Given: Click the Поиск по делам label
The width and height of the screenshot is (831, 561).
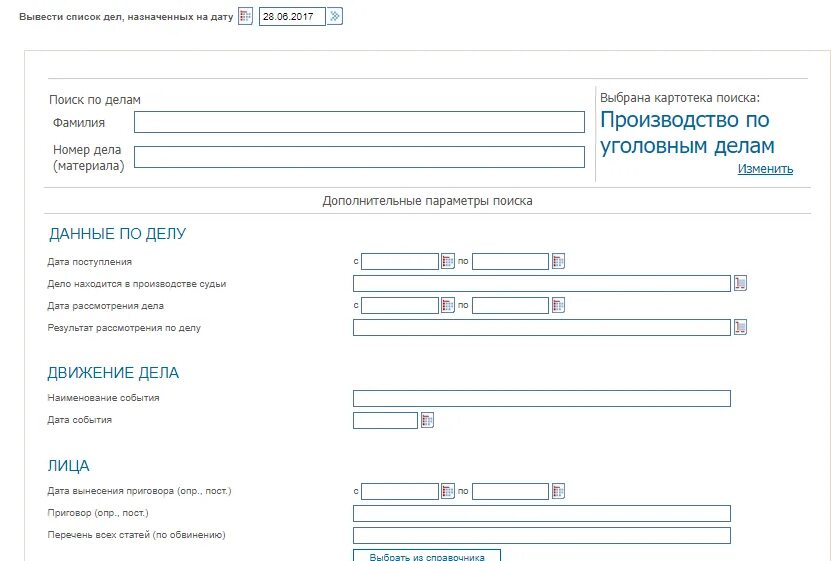Looking at the screenshot, I should 95,100.
